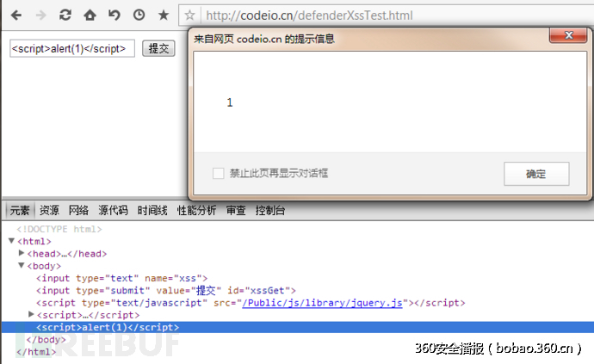
Task: Close the alert dialog with the X
Action: [x=568, y=35]
